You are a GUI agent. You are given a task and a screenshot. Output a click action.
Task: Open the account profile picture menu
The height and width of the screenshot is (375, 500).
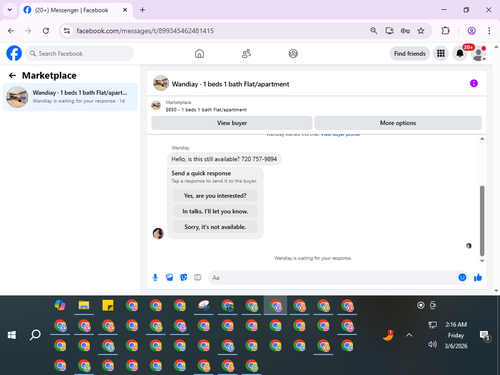pyautogui.click(x=479, y=54)
